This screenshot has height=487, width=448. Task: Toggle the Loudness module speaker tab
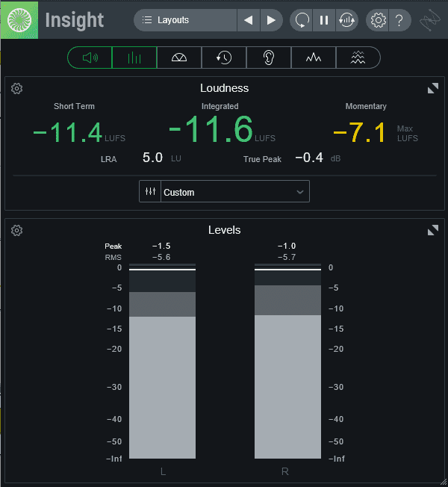click(90, 58)
